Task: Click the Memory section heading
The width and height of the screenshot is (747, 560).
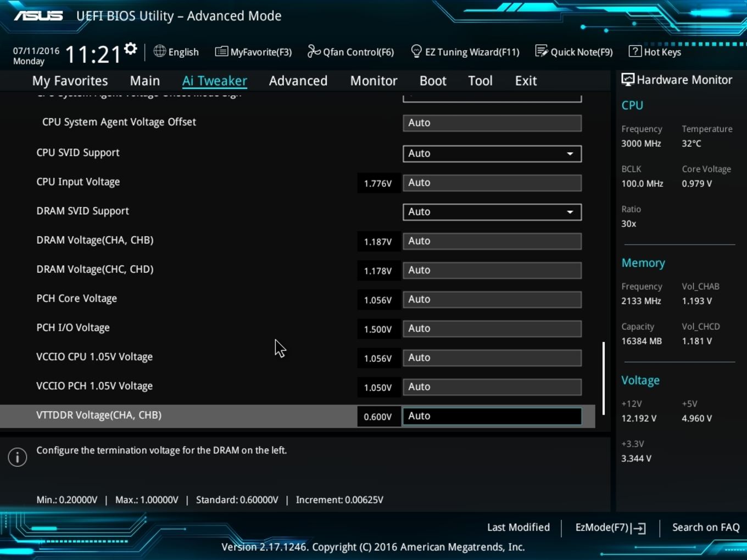Action: point(643,263)
